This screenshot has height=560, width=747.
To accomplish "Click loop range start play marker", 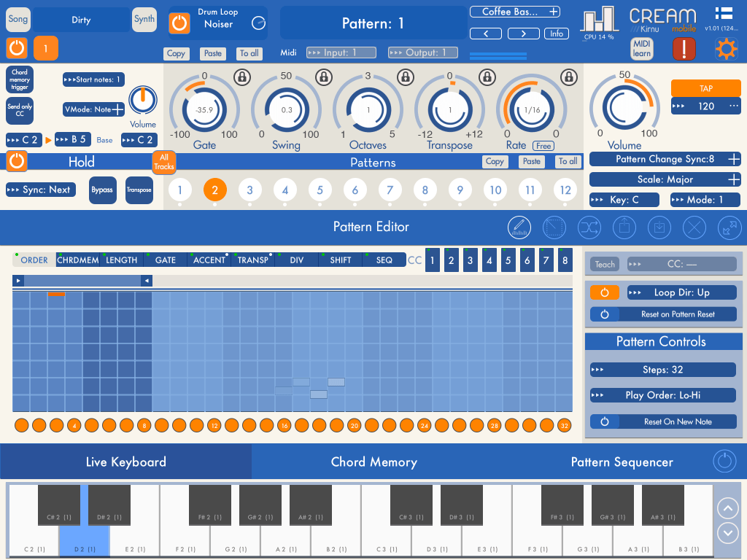I will [x=18, y=281].
